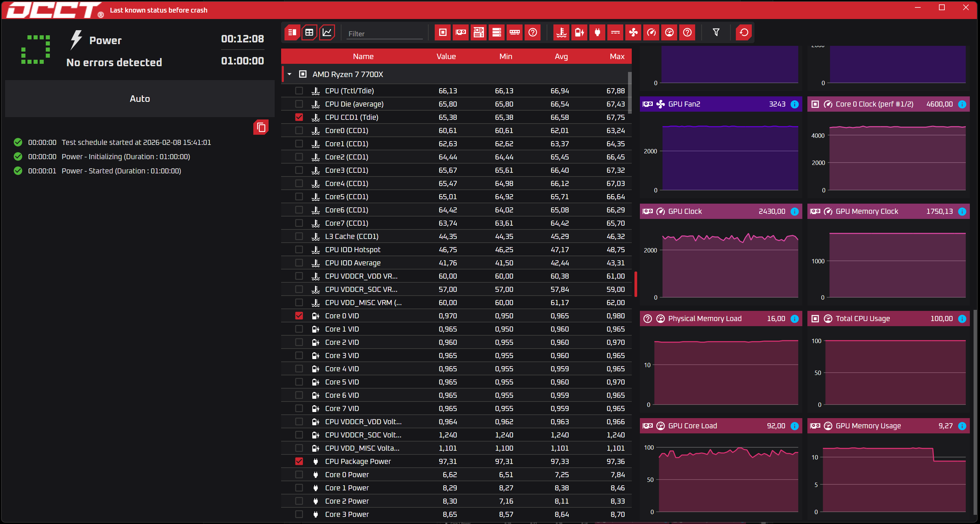Click the reset statistics circular arrow
Screen dimensions: 980x524
click(744, 32)
